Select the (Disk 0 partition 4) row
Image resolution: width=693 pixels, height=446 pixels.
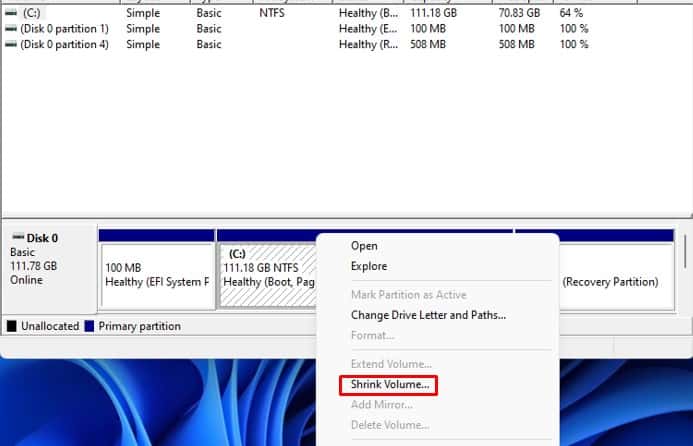296,44
